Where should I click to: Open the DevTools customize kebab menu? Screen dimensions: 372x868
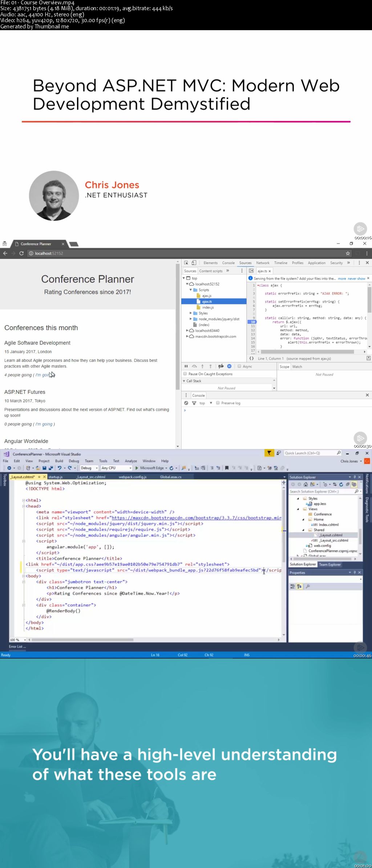359,263
